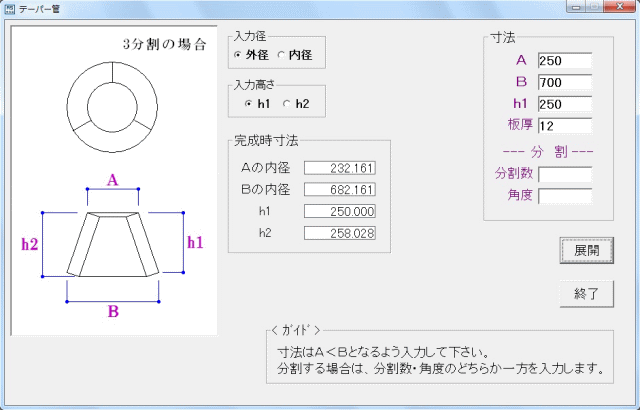Click the Bの内径 result field 682.161

[340, 190]
